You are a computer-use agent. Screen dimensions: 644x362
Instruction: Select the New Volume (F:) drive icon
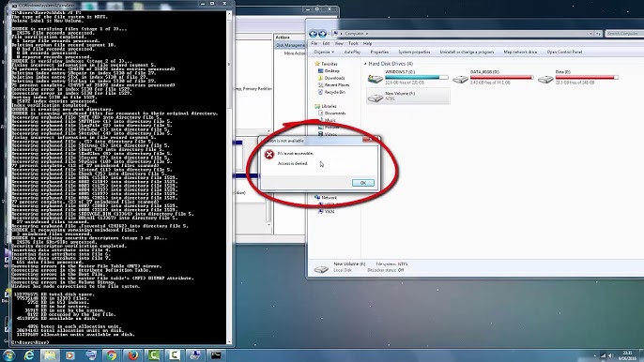375,98
